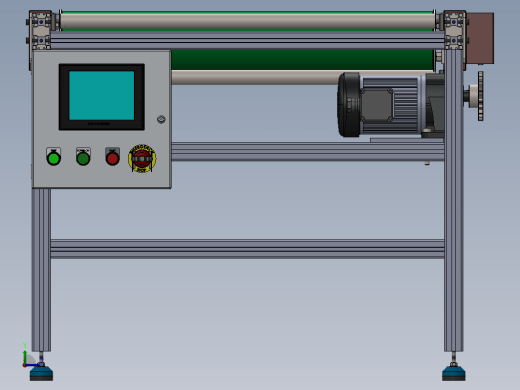Select the top-left bearing bracket
The height and width of the screenshot is (390, 520).
pos(40,30)
